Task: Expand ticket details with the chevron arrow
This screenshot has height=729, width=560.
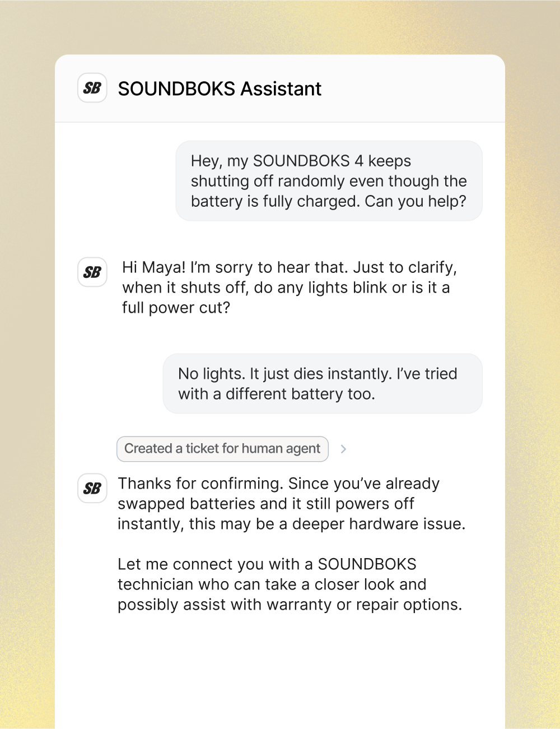Action: pyautogui.click(x=343, y=449)
